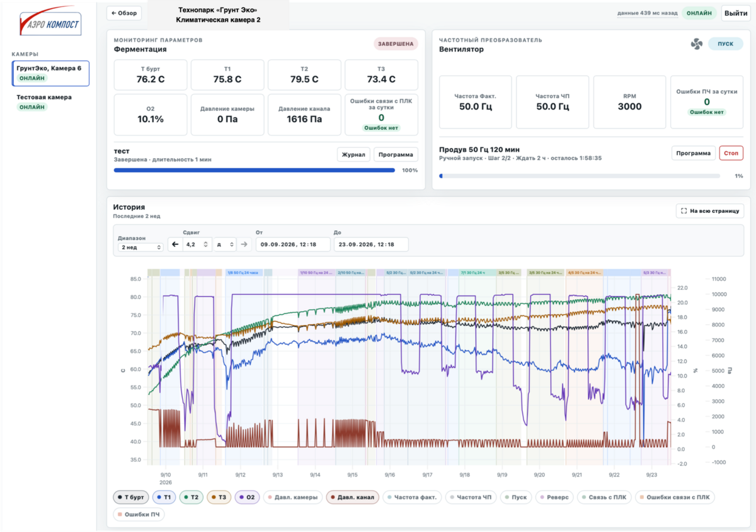Toggle O2 series visibility
The width and height of the screenshot is (756, 532).
[x=246, y=497]
